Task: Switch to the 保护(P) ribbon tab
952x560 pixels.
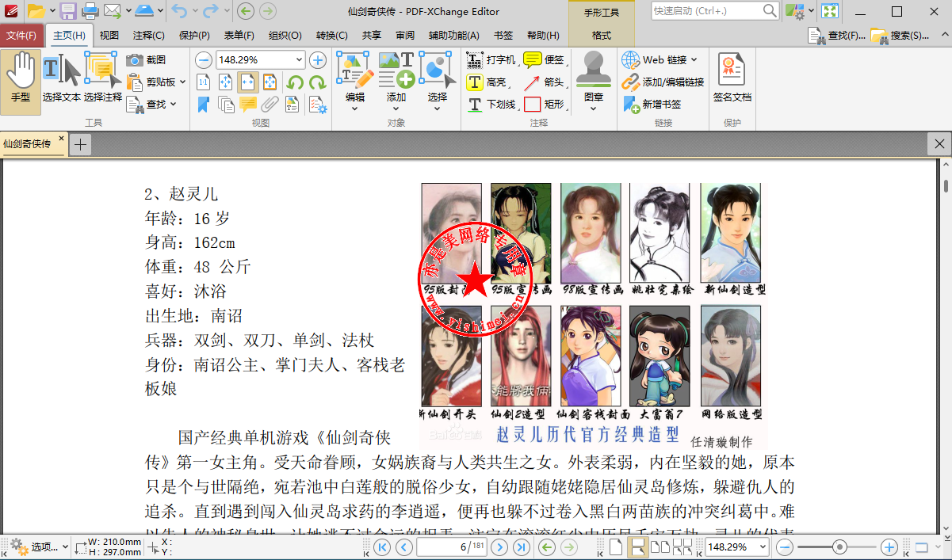Action: coord(194,36)
